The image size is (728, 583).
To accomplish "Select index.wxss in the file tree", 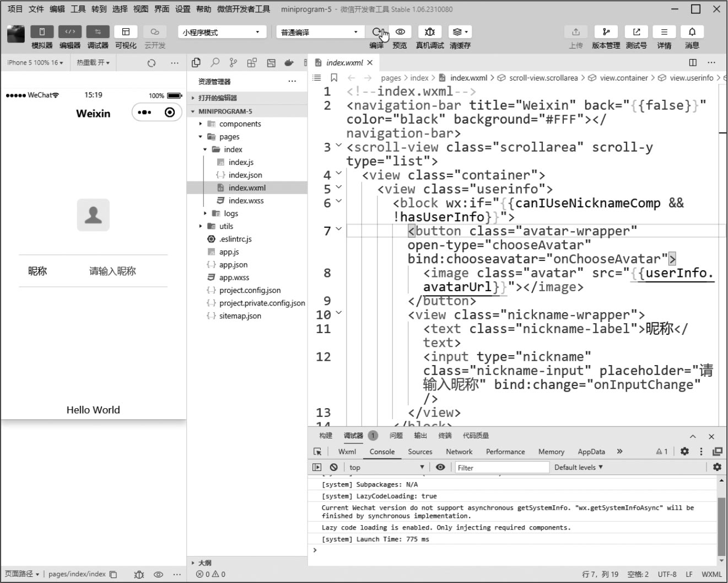I will coord(247,200).
